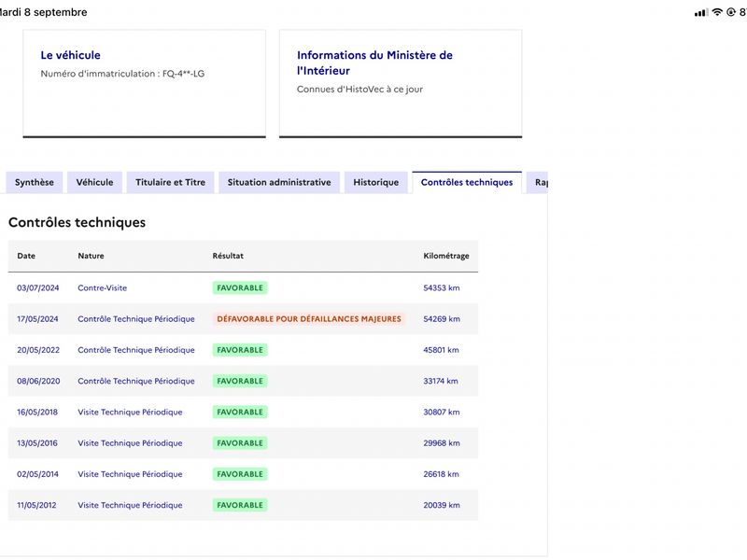Select the inspection dated 08/06/2020
Screen dimensions: 747x560
[243, 381]
